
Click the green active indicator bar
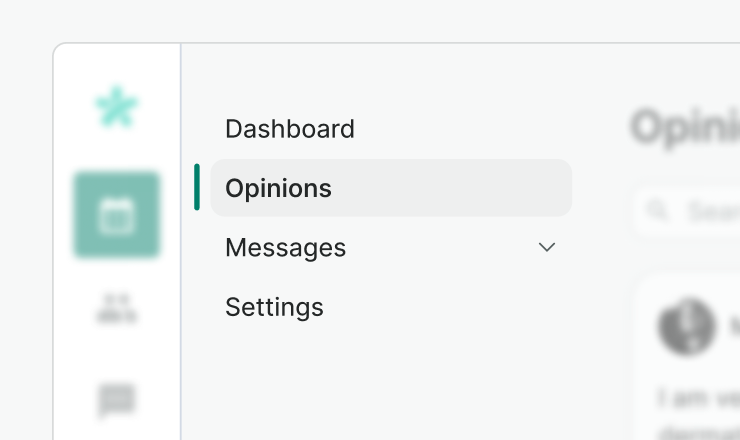197,188
